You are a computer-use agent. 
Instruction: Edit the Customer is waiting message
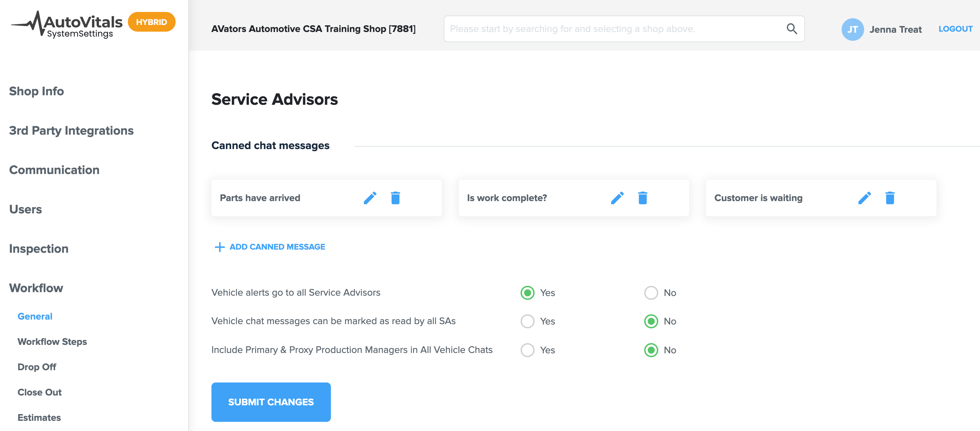pos(864,198)
